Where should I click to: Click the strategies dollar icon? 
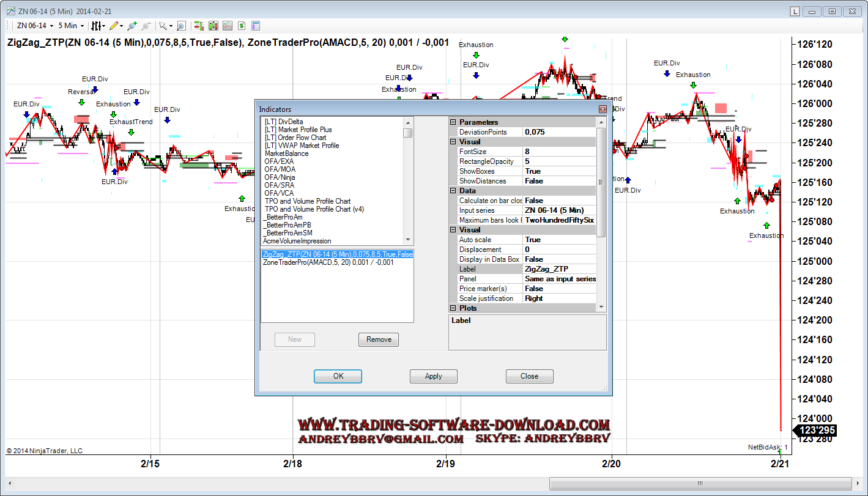pyautogui.click(x=242, y=26)
